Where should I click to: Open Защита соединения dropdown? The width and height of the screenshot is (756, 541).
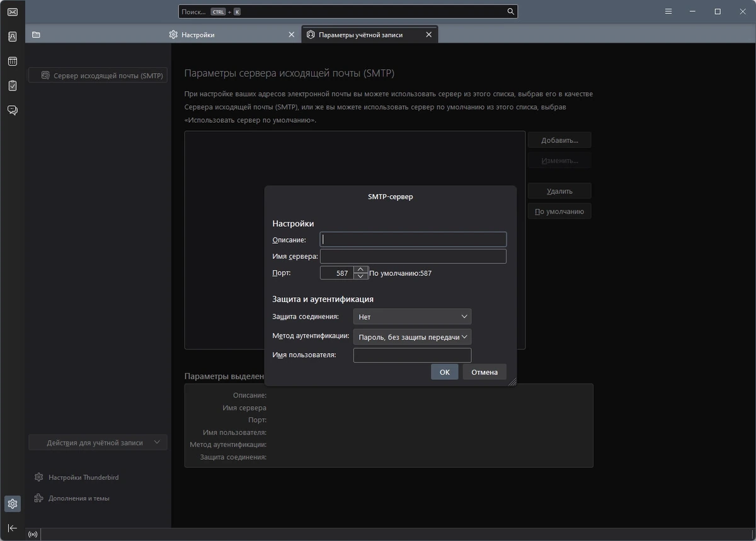[x=412, y=316]
